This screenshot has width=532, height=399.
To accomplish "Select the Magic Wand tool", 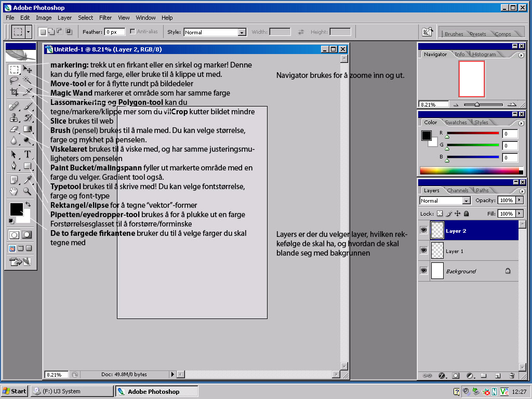I will (28, 81).
